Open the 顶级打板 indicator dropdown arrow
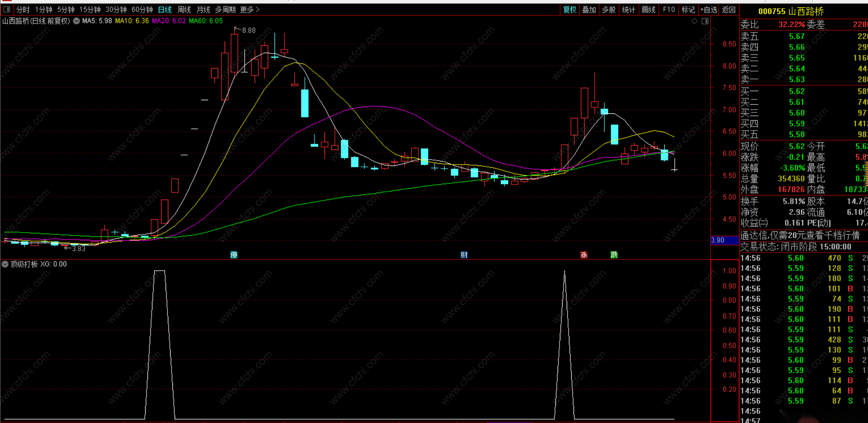The height and width of the screenshot is (423, 868). [5, 264]
